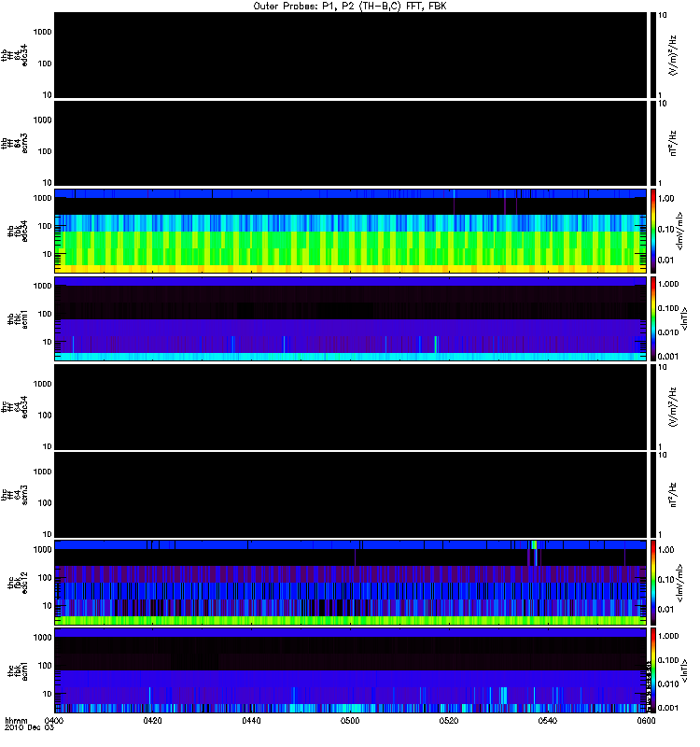Click the black color bar of thc fff scm3

[653, 495]
